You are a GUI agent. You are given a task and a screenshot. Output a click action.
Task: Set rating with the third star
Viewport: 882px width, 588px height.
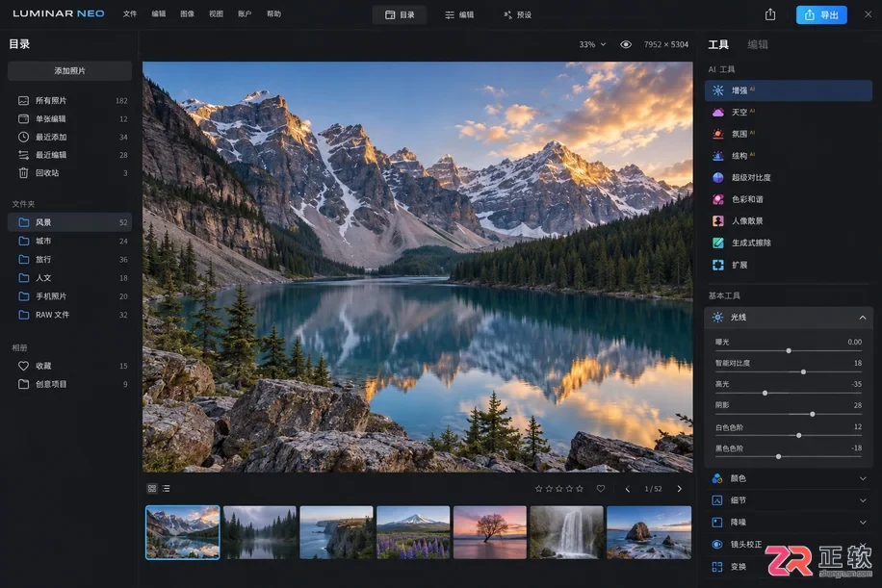pos(559,489)
